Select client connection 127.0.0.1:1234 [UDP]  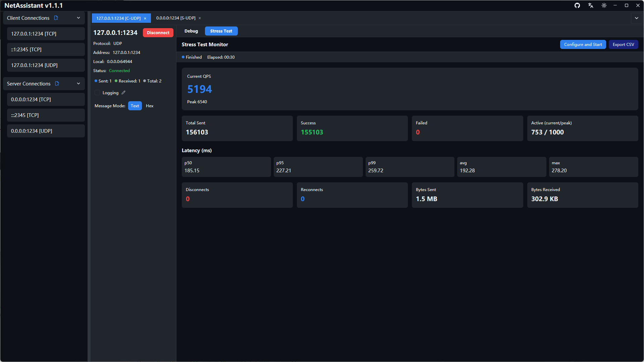tap(46, 65)
